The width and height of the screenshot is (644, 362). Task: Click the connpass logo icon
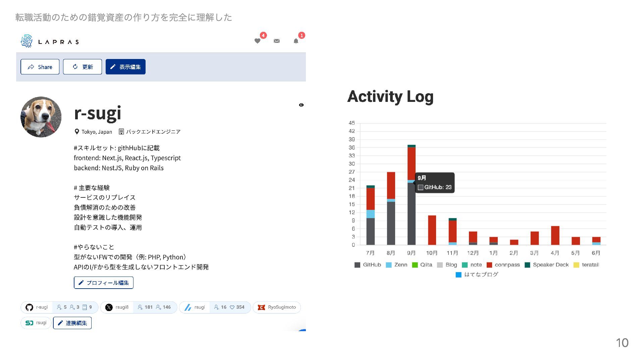point(261,307)
